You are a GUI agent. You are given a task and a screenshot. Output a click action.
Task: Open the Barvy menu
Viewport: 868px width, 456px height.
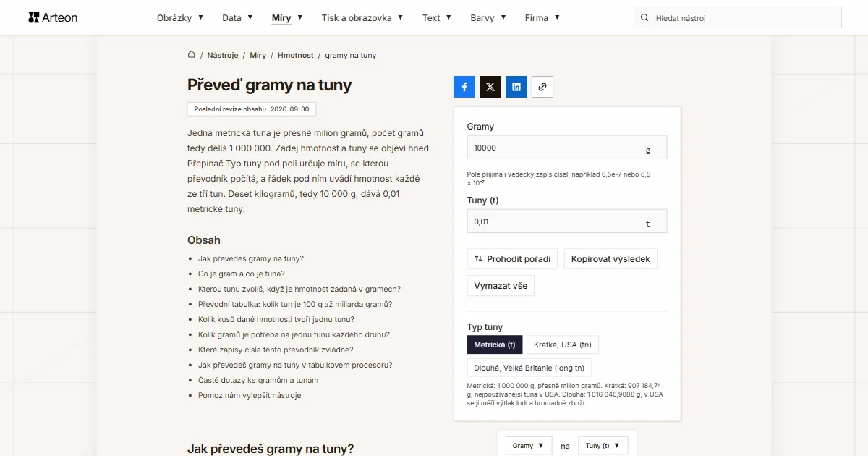coord(488,18)
